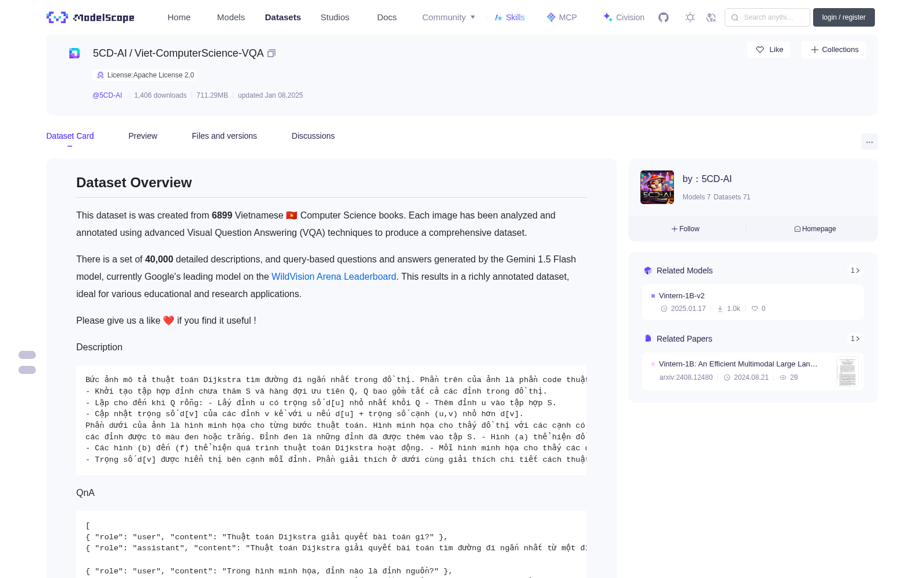Focus the Search anything input field
Image resolution: width=924 pixels, height=578 pixels.
(767, 17)
